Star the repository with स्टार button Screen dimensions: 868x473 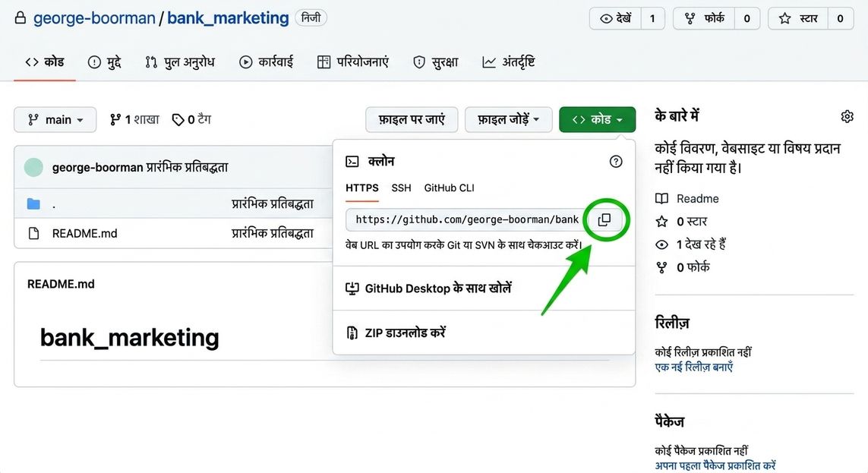797,18
